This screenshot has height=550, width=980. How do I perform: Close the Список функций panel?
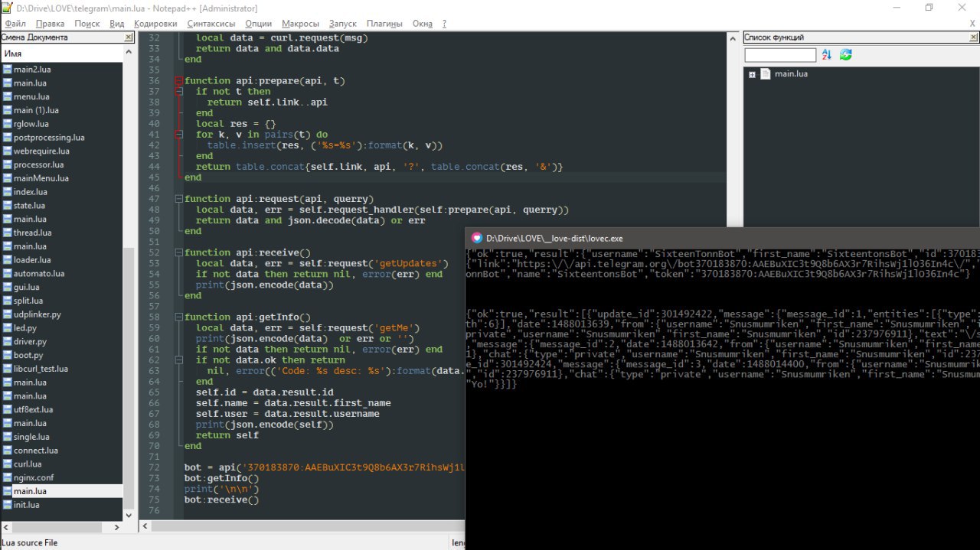click(972, 37)
